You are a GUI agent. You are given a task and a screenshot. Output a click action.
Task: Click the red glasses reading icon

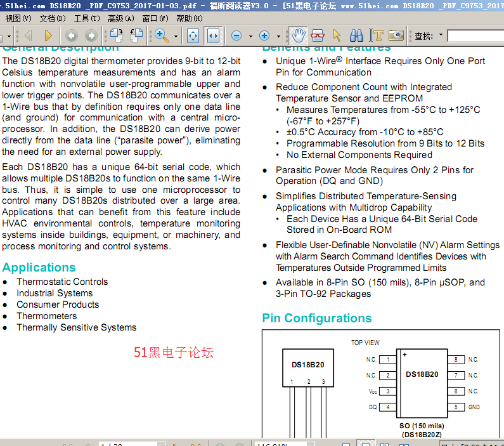tap(318, 36)
